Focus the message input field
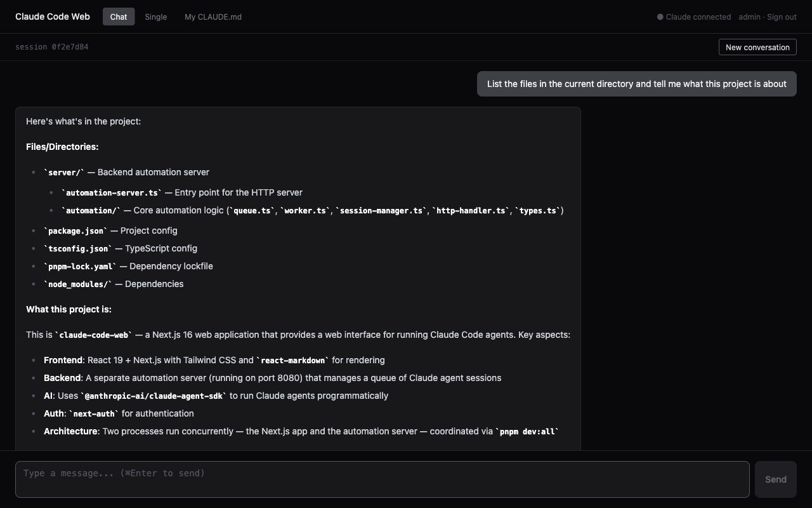This screenshot has height=508, width=812. [382, 479]
